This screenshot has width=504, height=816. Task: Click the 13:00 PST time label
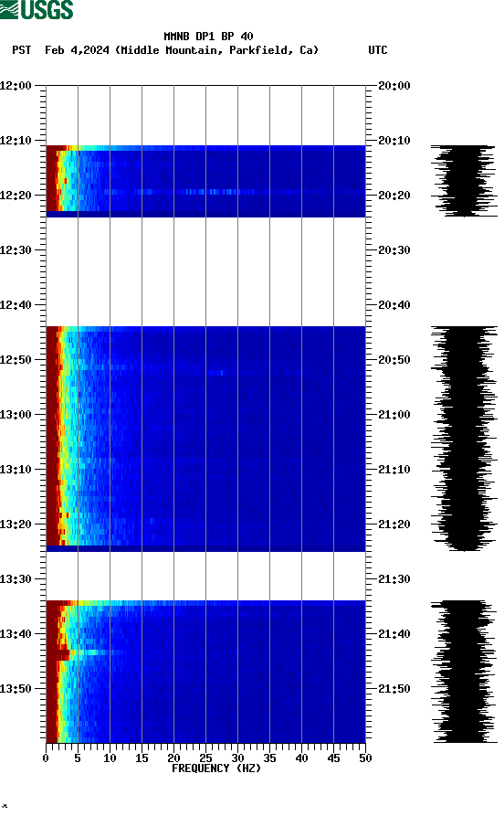16,415
